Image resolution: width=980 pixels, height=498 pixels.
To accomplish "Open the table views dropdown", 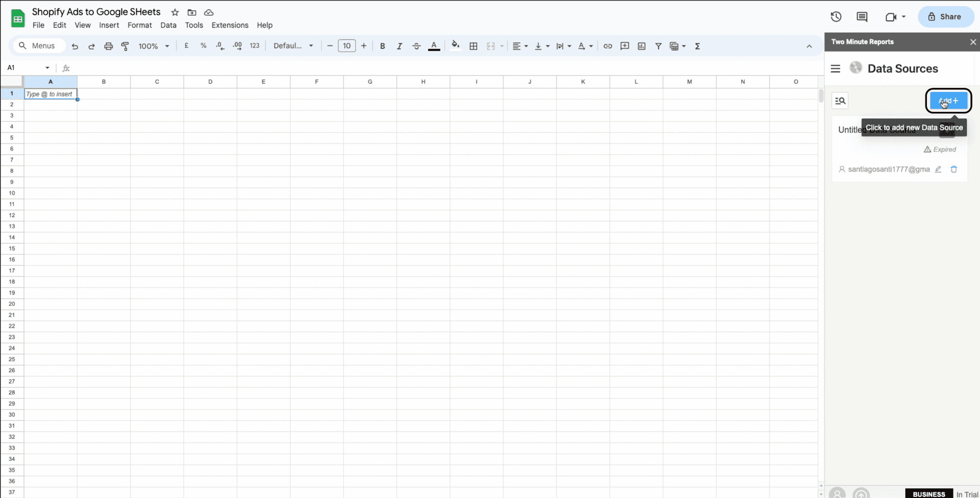I will (x=678, y=46).
